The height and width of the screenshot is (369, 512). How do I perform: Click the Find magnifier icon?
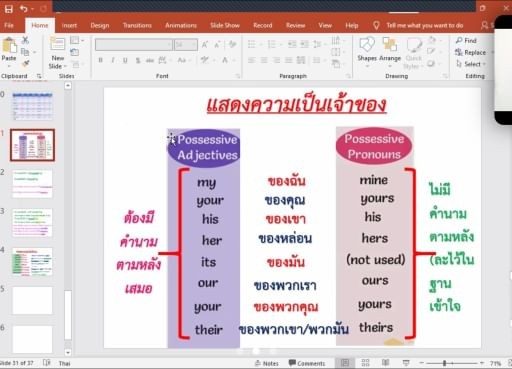click(459, 40)
